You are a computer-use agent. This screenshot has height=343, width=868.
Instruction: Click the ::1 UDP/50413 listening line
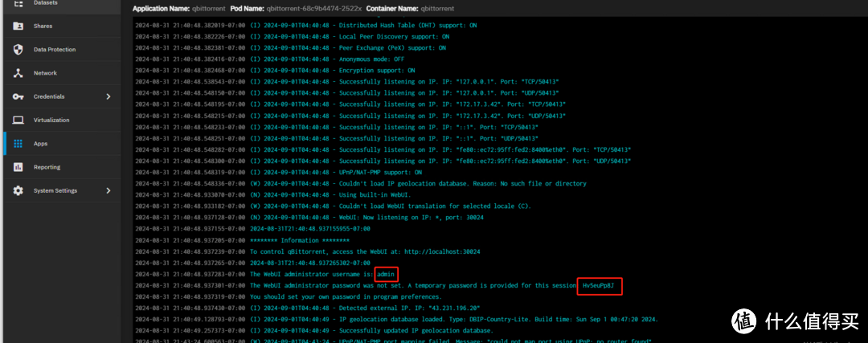click(x=336, y=138)
